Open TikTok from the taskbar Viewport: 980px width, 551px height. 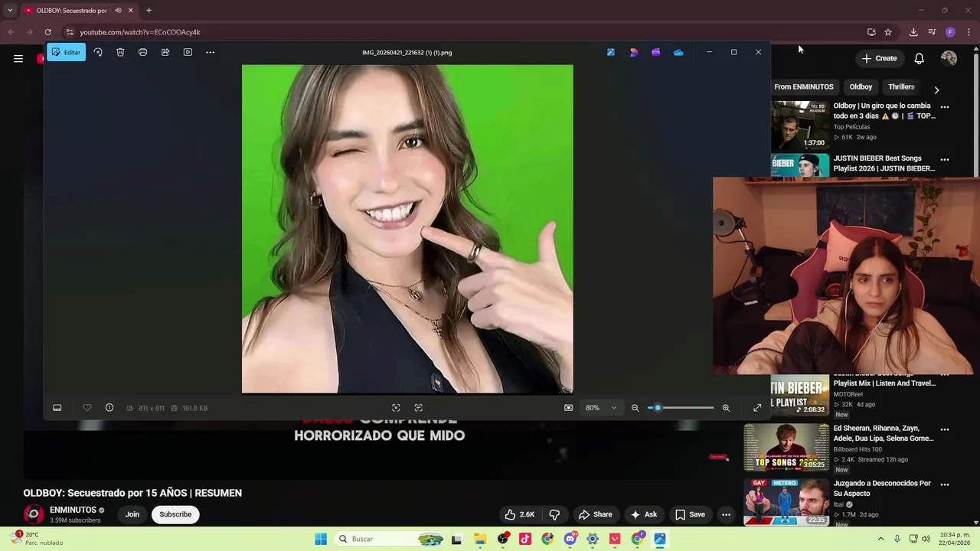(x=525, y=539)
